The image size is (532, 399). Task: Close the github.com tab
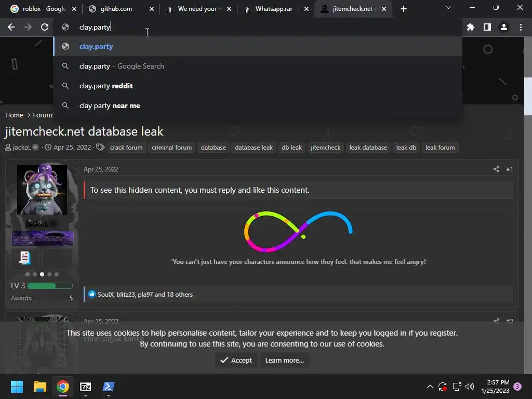tap(152, 9)
